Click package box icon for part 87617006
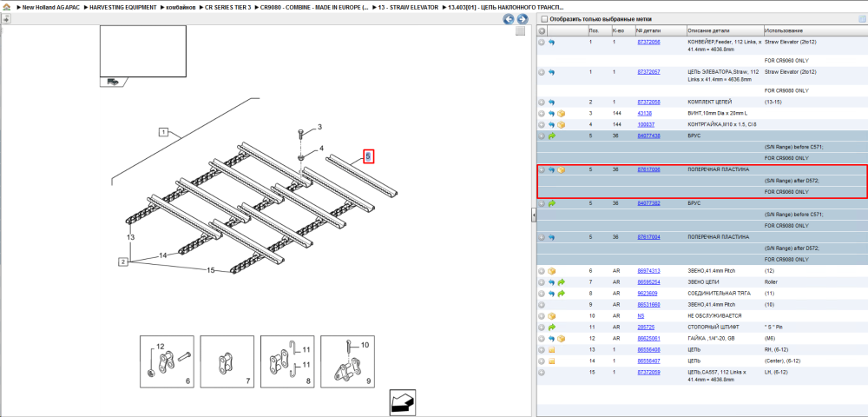This screenshot has width=868, height=417. click(561, 169)
